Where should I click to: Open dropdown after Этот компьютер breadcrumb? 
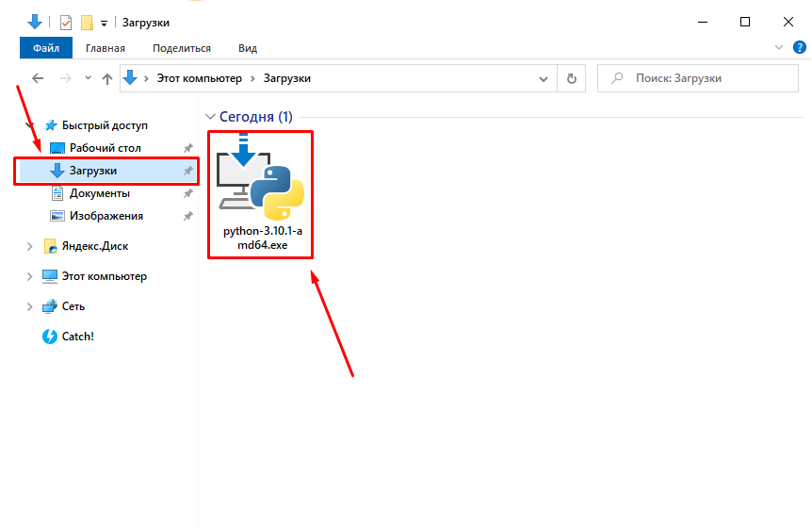(252, 79)
